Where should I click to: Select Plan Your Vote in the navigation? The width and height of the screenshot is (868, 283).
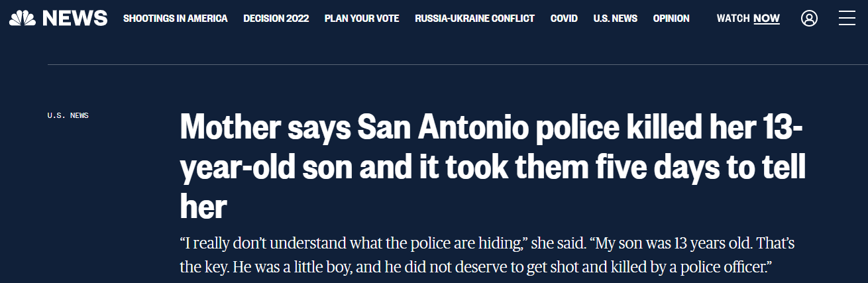click(x=362, y=19)
